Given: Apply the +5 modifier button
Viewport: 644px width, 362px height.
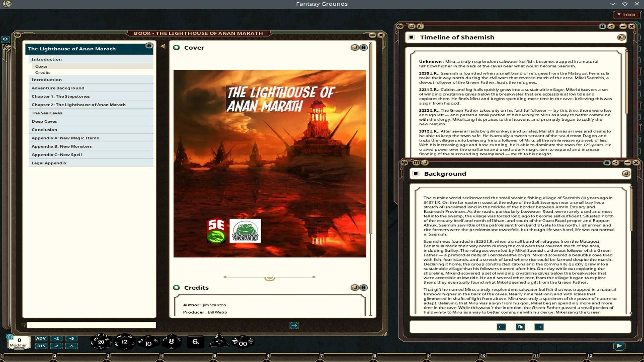Looking at the screenshot, I should point(71,339).
